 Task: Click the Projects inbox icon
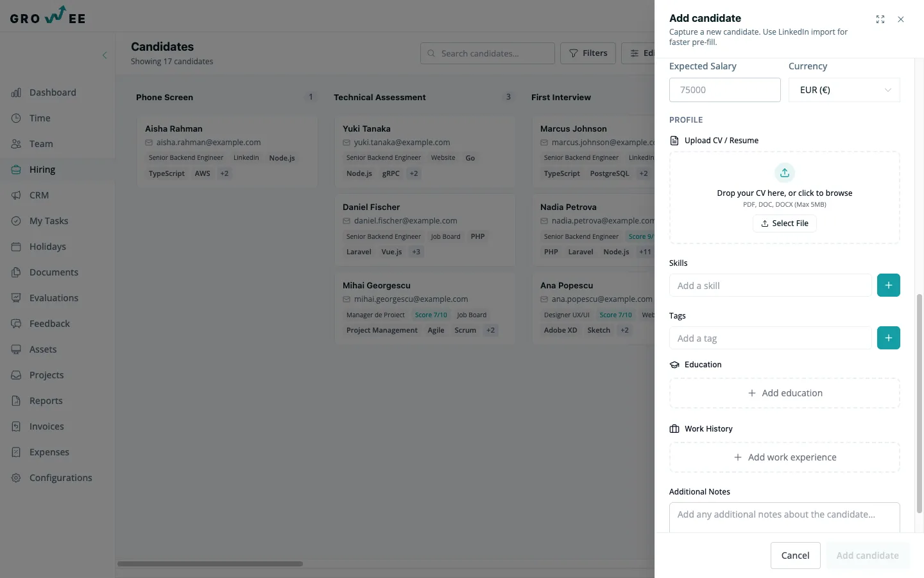pos(16,375)
